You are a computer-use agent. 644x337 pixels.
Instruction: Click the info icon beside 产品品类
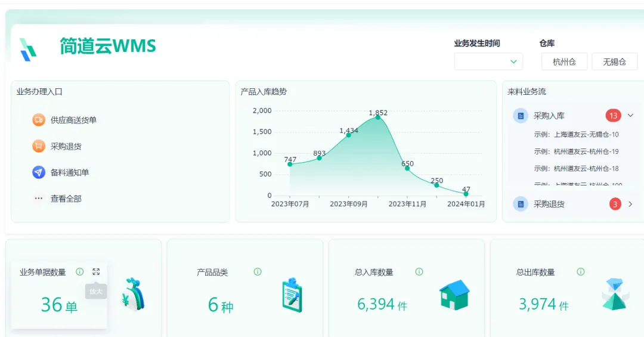point(258,271)
